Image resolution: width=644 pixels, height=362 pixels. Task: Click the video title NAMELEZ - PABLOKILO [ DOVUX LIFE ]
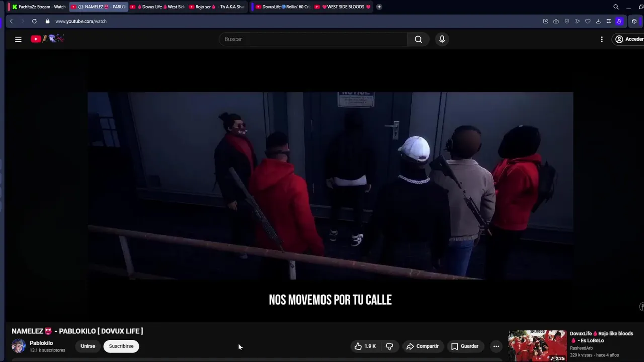click(77, 331)
